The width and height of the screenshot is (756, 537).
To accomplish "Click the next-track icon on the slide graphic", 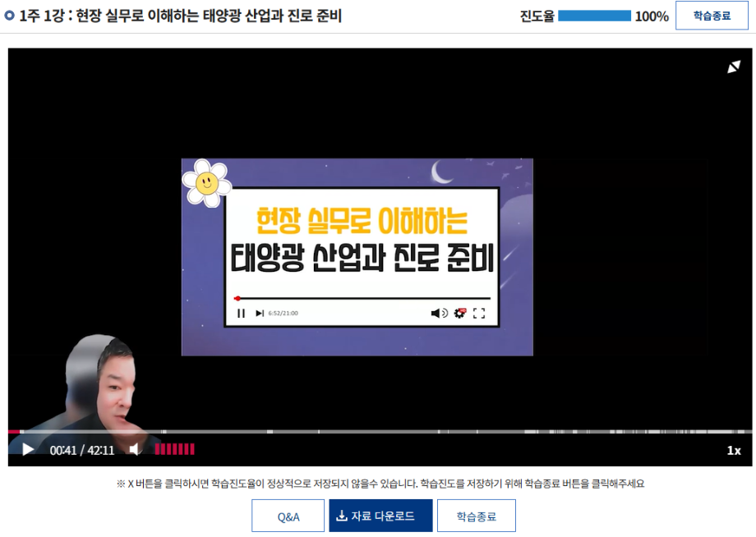I will [260, 314].
